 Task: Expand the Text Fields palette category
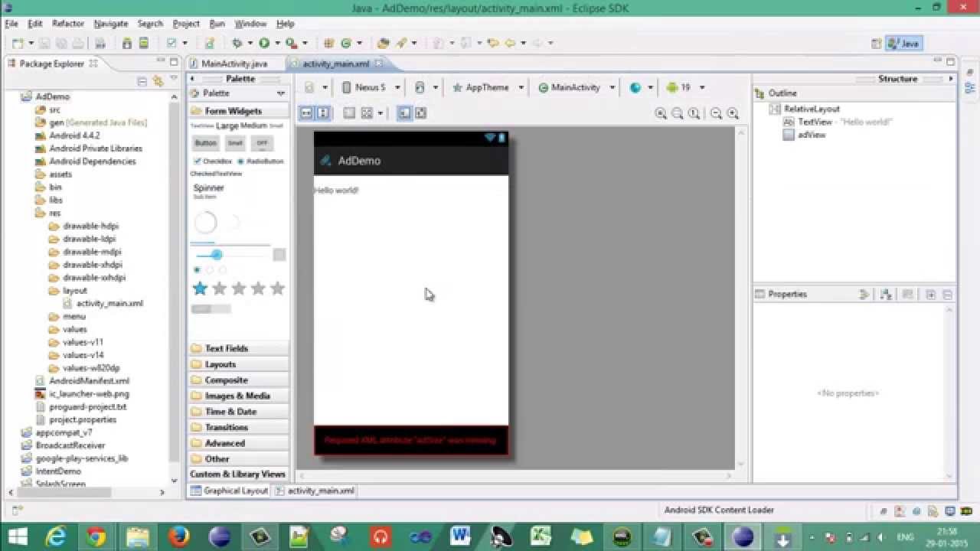point(238,348)
